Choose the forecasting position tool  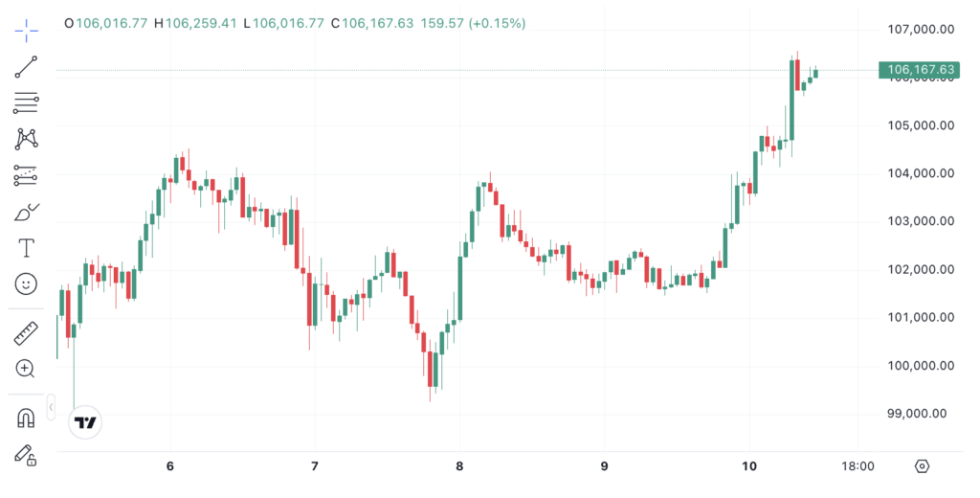click(26, 175)
